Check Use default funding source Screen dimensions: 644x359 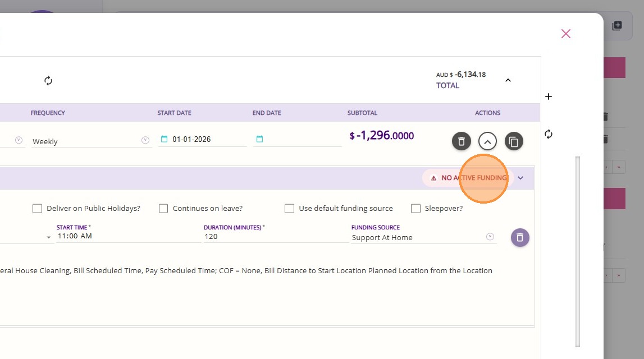(290, 209)
